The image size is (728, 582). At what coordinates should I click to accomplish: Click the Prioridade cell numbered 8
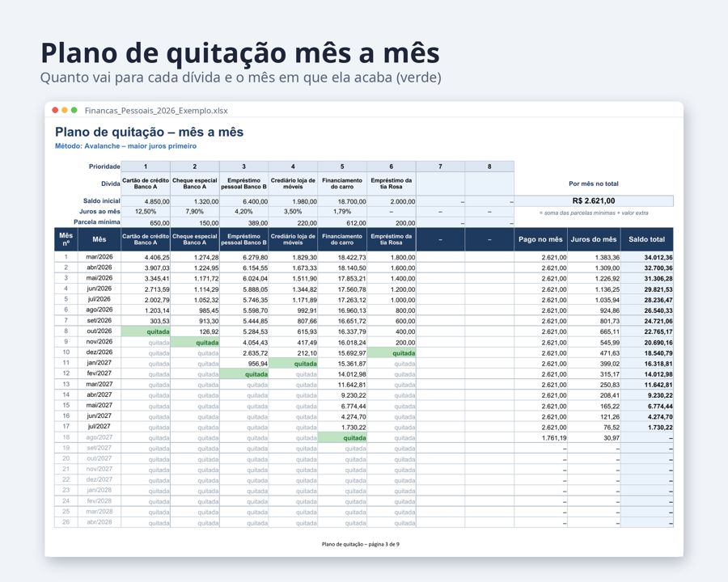(x=489, y=167)
